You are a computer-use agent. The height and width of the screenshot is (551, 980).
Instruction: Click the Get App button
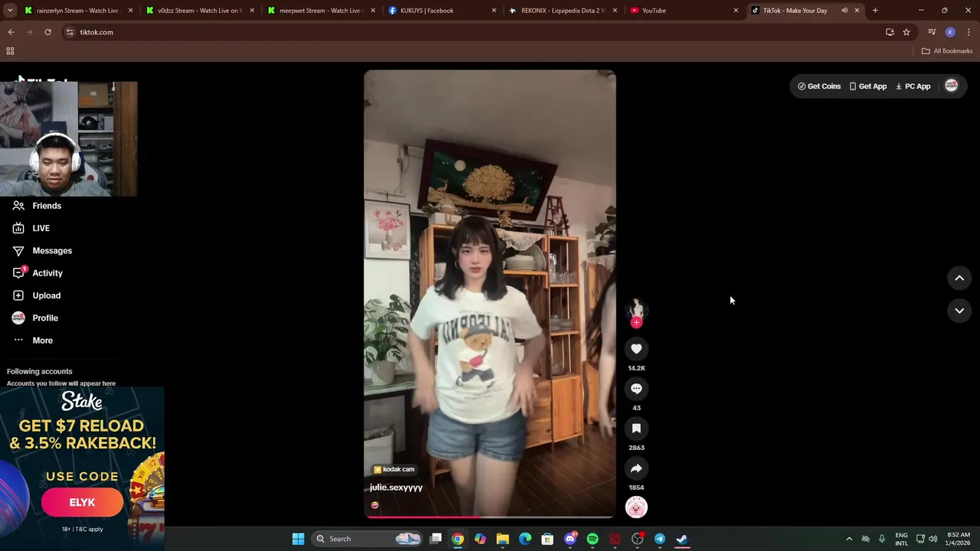tap(868, 86)
